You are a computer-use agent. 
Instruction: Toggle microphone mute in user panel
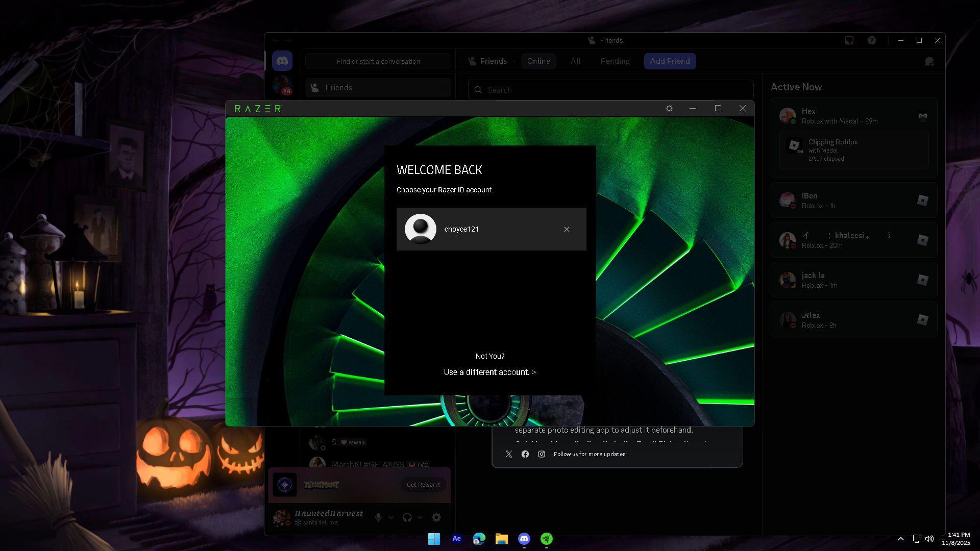[x=378, y=517]
